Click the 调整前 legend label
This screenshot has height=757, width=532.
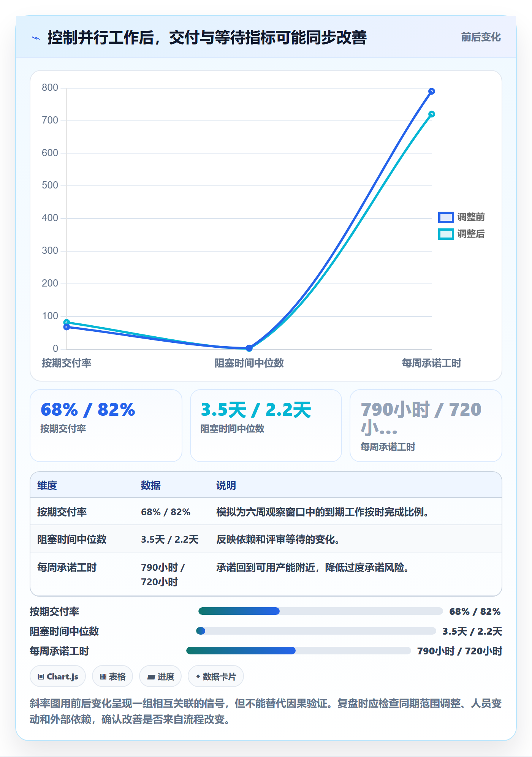pyautogui.click(x=471, y=217)
